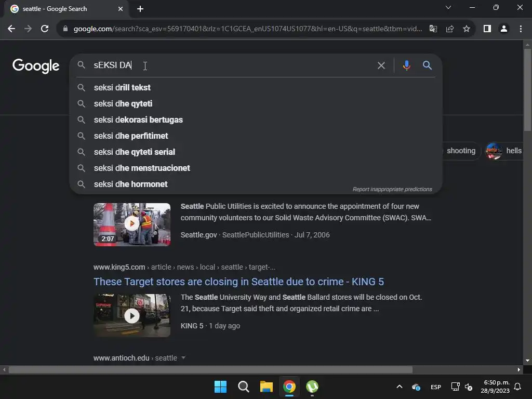Open the translate page icon in the address bar
Image resolution: width=532 pixels, height=399 pixels.
[x=433, y=29]
